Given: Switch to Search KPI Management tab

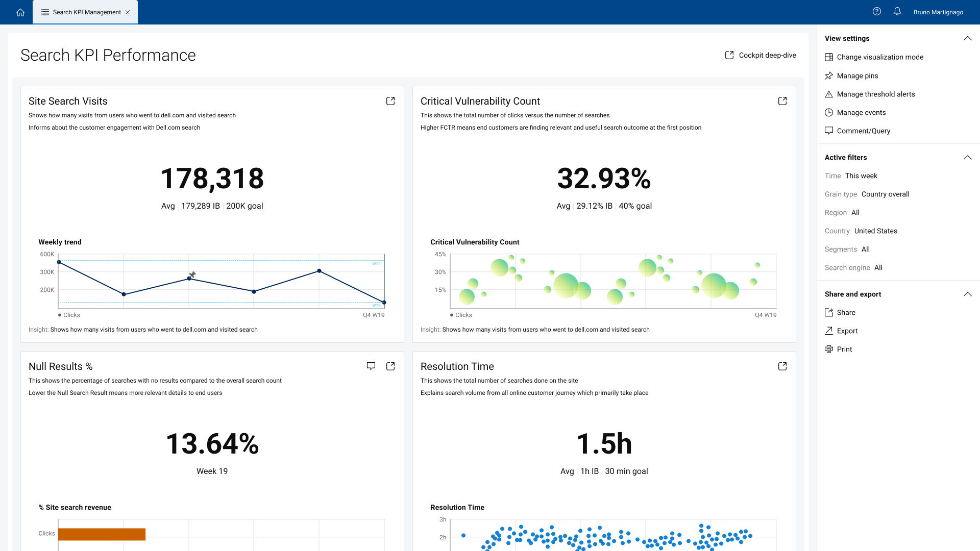Looking at the screenshot, I should [85, 12].
